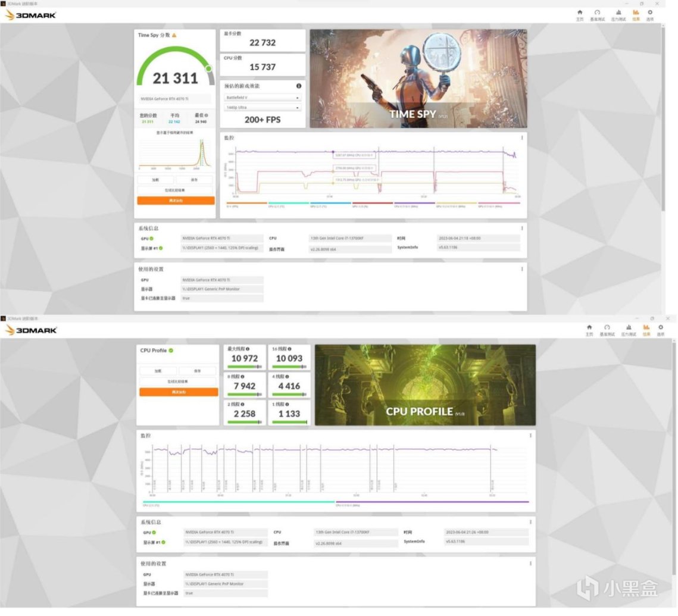Open Results icon in Time Spy window
Screen dimensions: 678x616
636,13
